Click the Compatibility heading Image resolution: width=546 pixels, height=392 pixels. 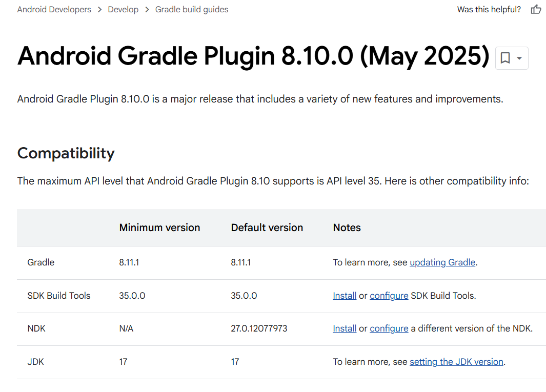coord(66,153)
